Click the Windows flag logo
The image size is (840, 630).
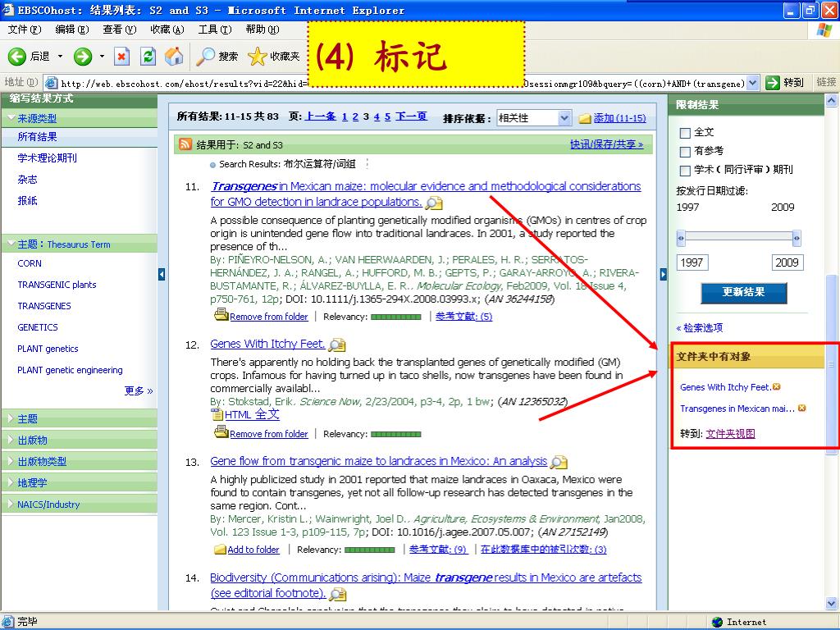[x=824, y=30]
